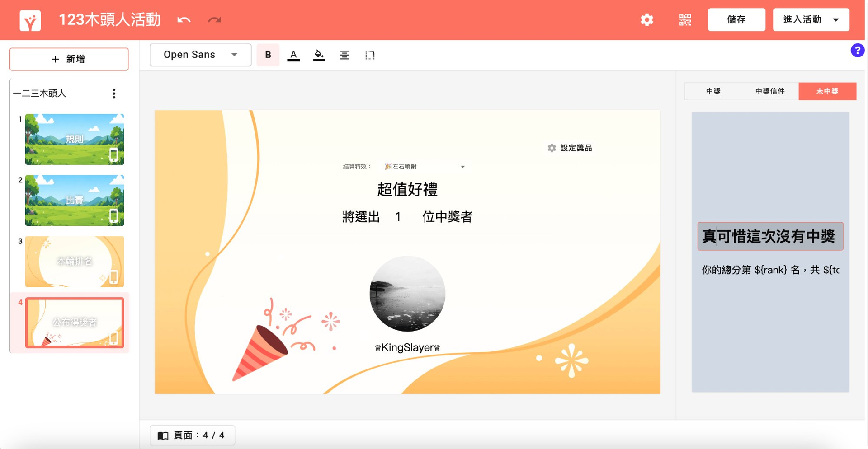The image size is (868, 449).
Task: Show the QR code
Action: pos(685,20)
